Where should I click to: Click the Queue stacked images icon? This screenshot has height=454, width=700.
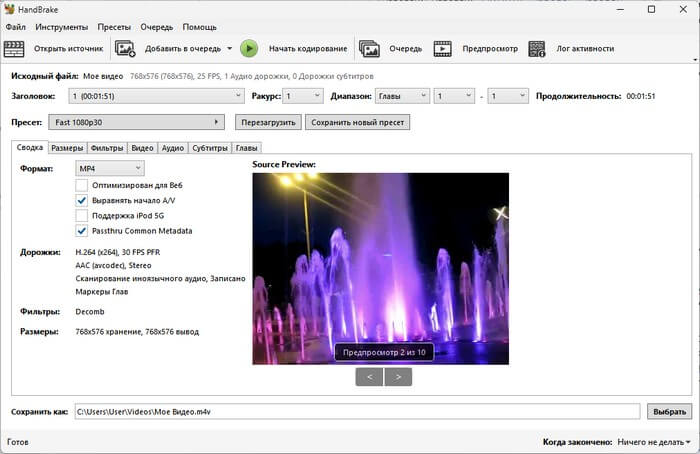click(x=369, y=49)
